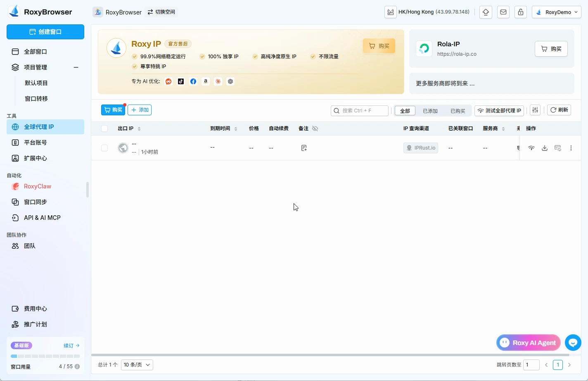This screenshot has height=381, width=588.
Task: Open 扩展中心 in sidebar
Action: click(45, 158)
